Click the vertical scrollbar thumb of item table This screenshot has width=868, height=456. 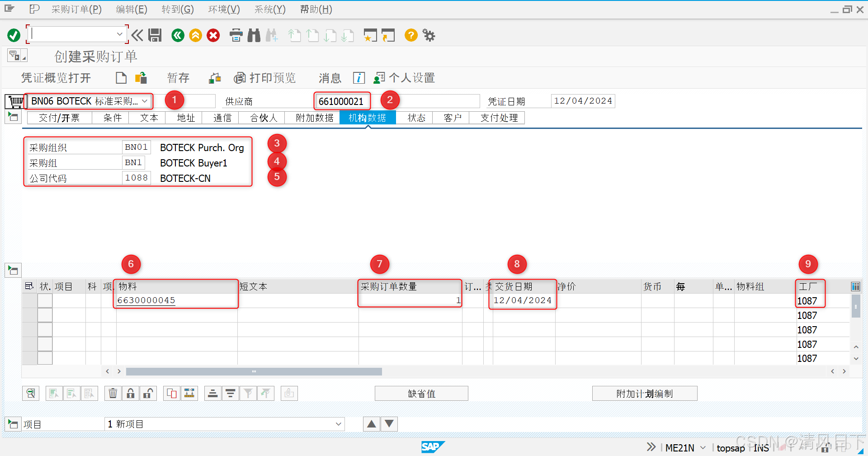coord(856,306)
